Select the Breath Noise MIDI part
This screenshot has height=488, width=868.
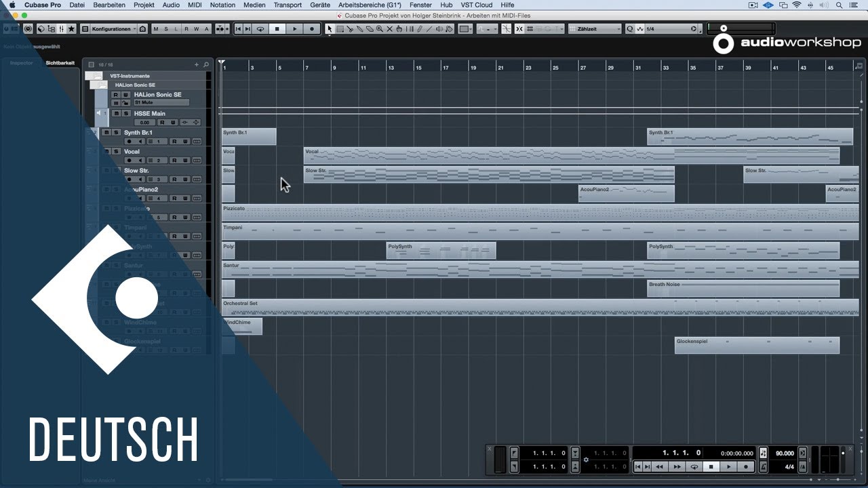click(x=743, y=288)
